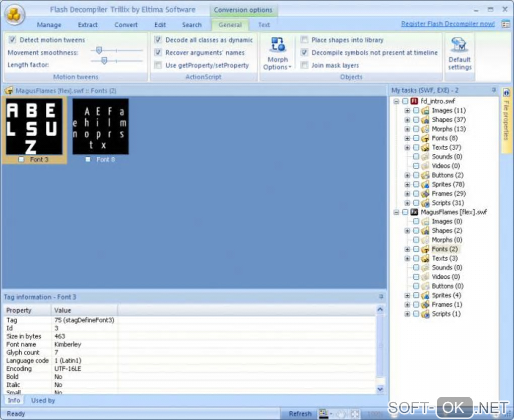
Task: Enable Place shapes into library checkbox
Action: tap(304, 40)
